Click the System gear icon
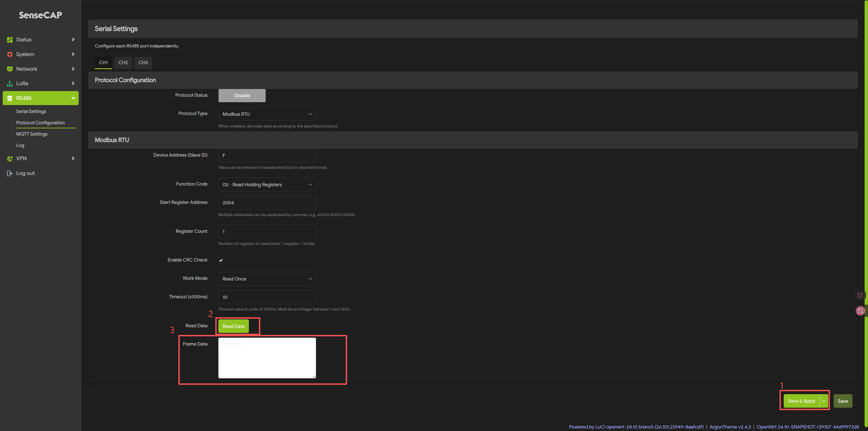 pyautogui.click(x=10, y=54)
